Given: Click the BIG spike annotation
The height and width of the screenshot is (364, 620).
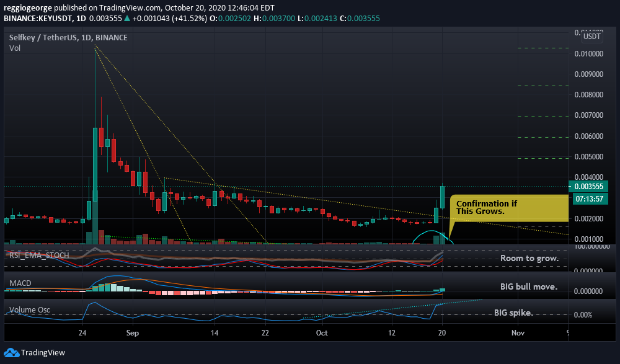Looking at the screenshot, I should 513,313.
